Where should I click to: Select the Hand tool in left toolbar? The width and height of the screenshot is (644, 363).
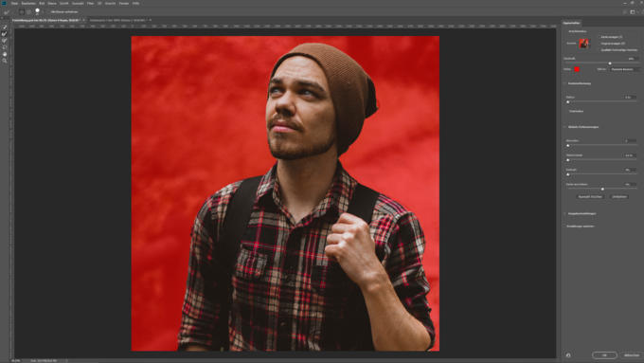point(5,54)
